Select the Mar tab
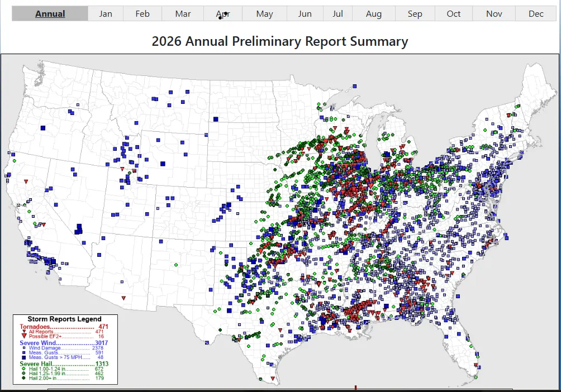 [x=183, y=13]
